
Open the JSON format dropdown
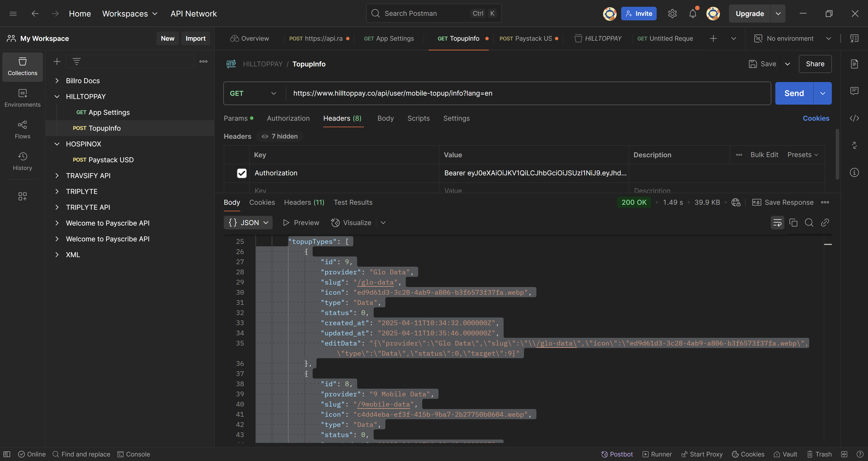(x=248, y=223)
